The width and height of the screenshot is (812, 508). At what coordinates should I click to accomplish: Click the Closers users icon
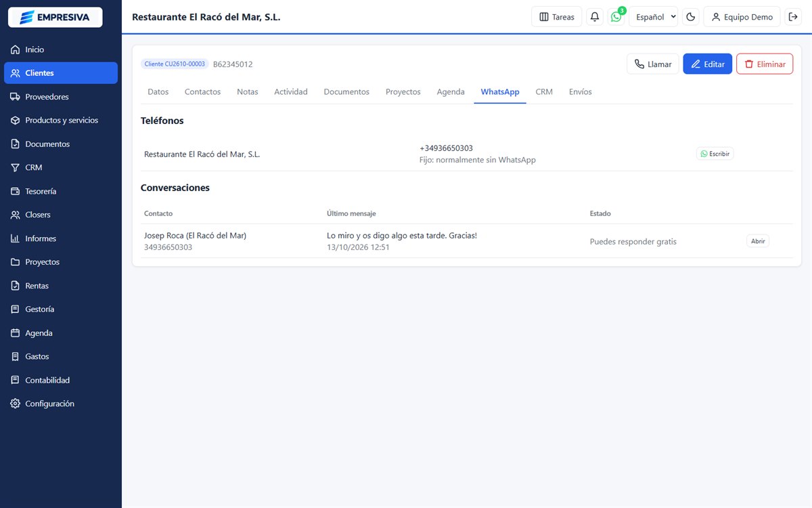pyautogui.click(x=15, y=215)
